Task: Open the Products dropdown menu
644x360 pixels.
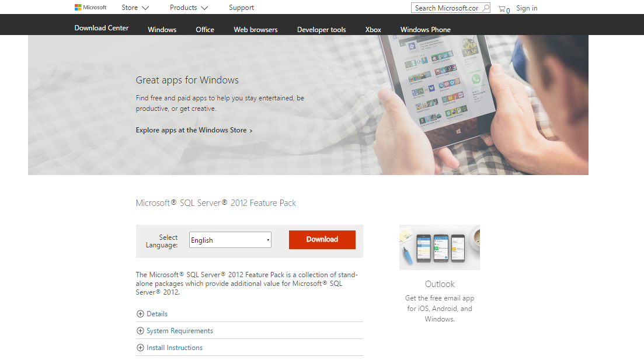Action: click(x=189, y=8)
